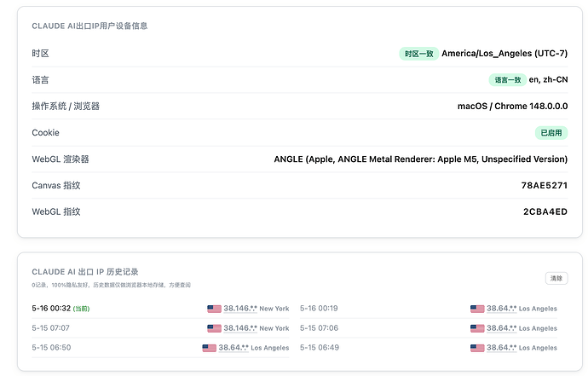Click the green 当前 current marker
This screenshot has height=376, width=588.
81,309
